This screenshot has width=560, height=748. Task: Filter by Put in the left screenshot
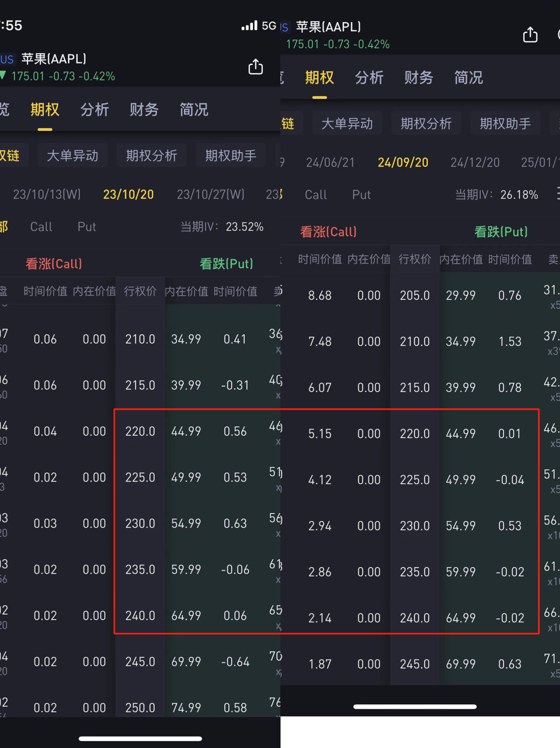pyautogui.click(x=87, y=227)
